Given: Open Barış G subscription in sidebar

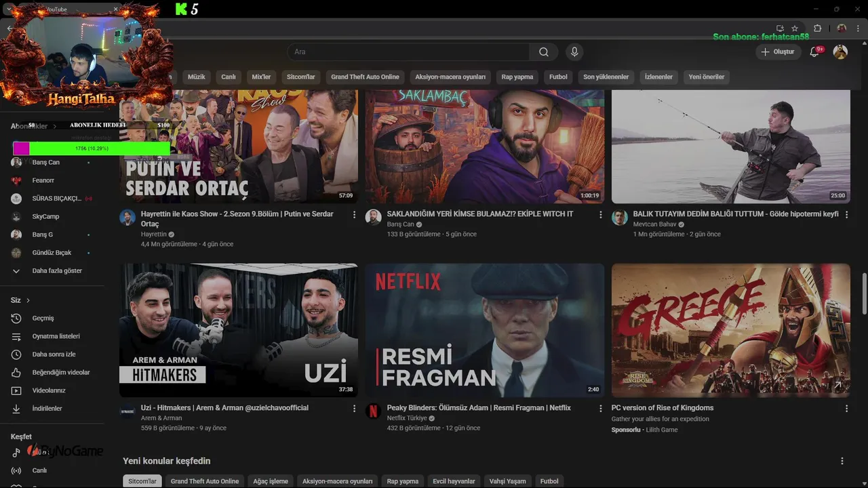Looking at the screenshot, I should (x=53, y=235).
